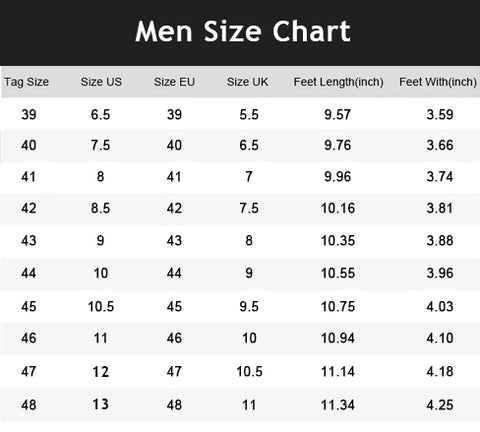Select the Size EU column header

pyautogui.click(x=174, y=82)
